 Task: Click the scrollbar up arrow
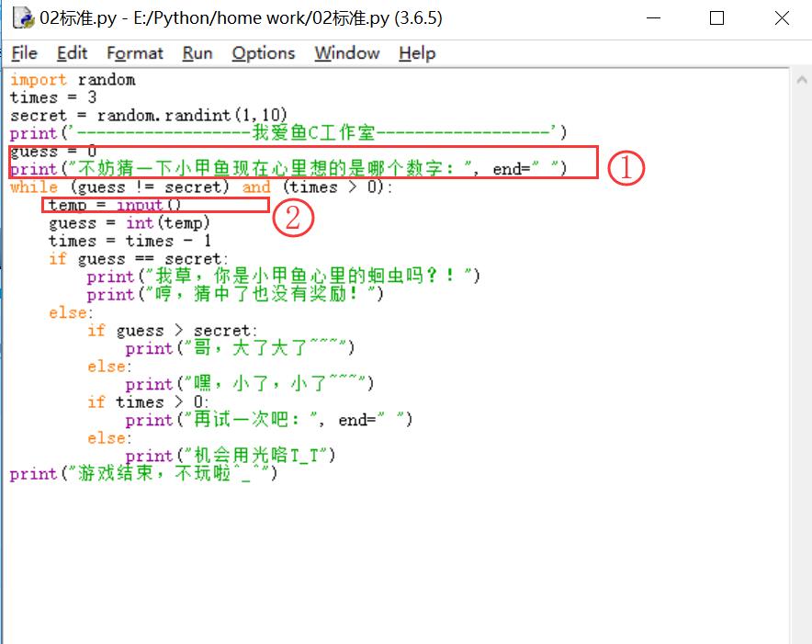coord(801,79)
